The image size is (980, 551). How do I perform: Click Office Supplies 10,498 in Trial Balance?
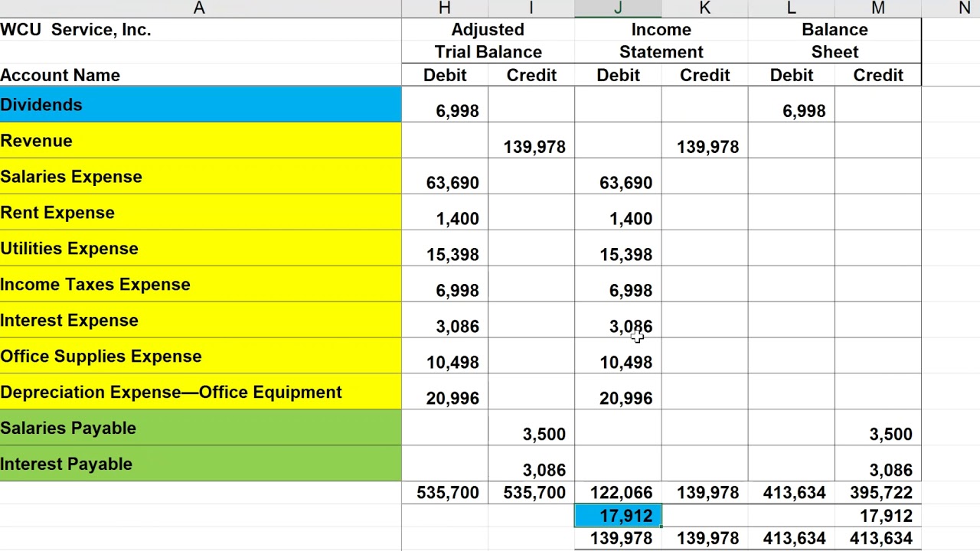coord(445,357)
